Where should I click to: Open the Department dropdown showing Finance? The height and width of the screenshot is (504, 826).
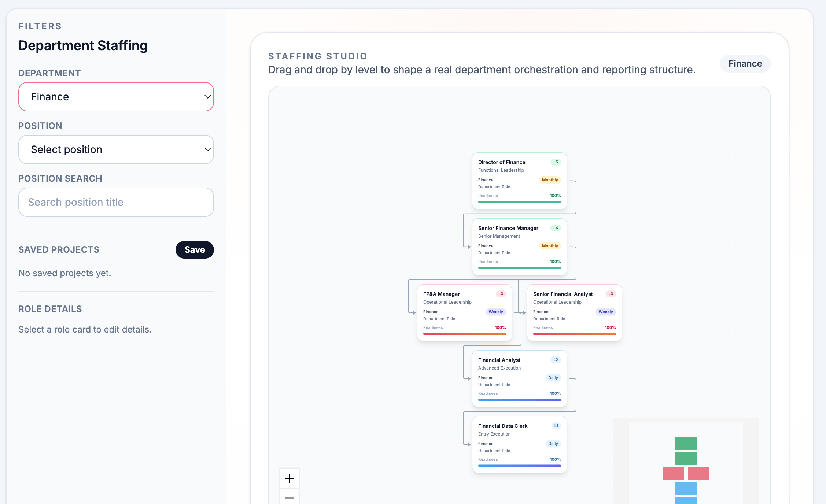click(x=116, y=97)
